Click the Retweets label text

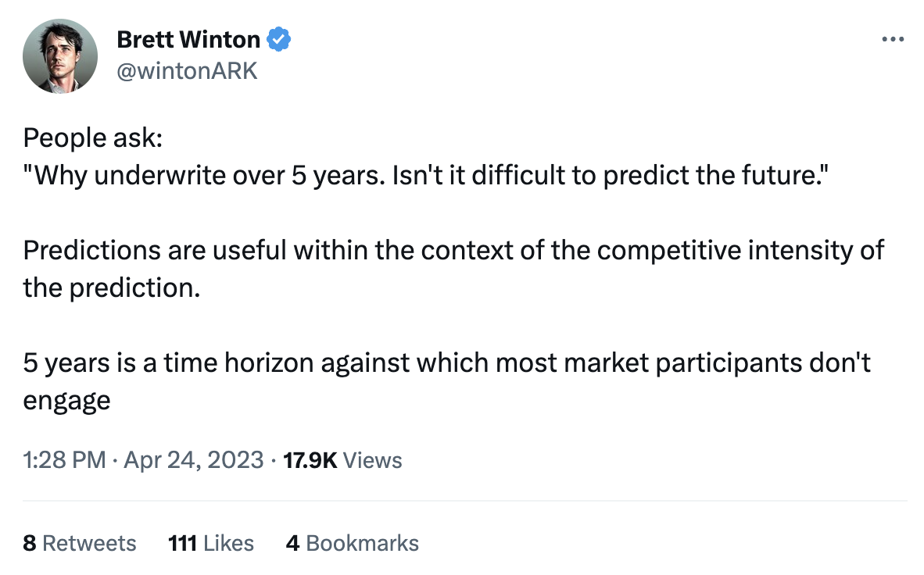91,543
